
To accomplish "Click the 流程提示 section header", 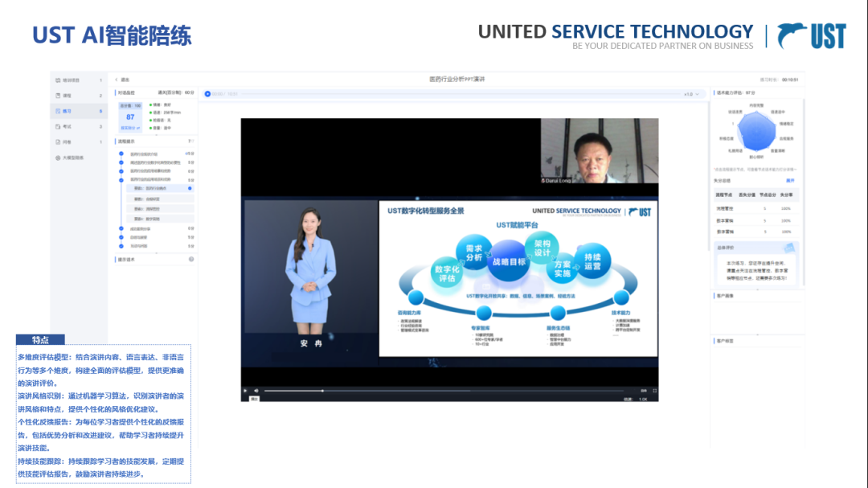I will [x=126, y=141].
